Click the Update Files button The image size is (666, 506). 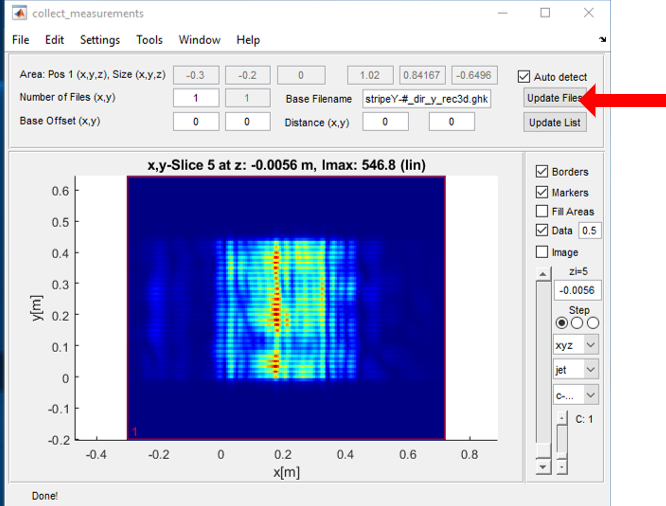[555, 98]
